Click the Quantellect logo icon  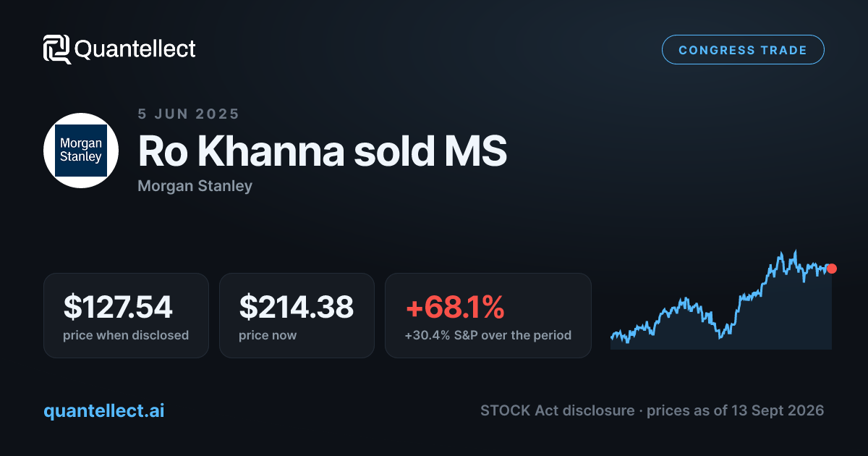click(56, 49)
